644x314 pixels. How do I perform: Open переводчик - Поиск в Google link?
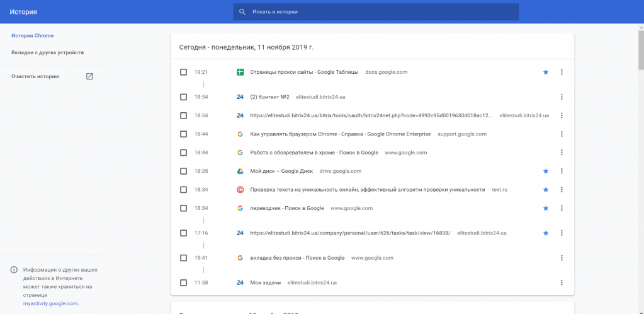pos(287,208)
